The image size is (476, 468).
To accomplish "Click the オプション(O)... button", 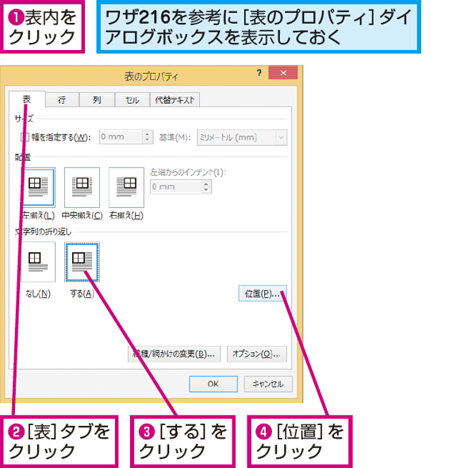I will [x=257, y=354].
